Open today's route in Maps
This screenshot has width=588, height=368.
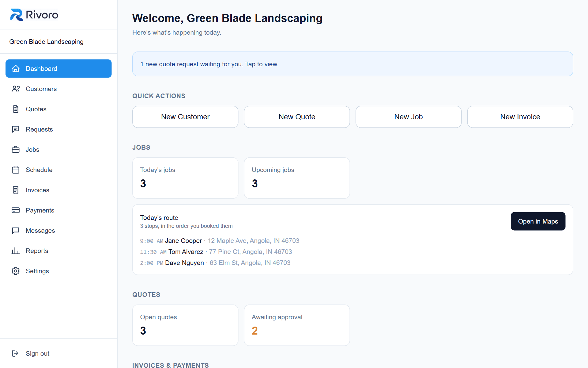pos(538,221)
